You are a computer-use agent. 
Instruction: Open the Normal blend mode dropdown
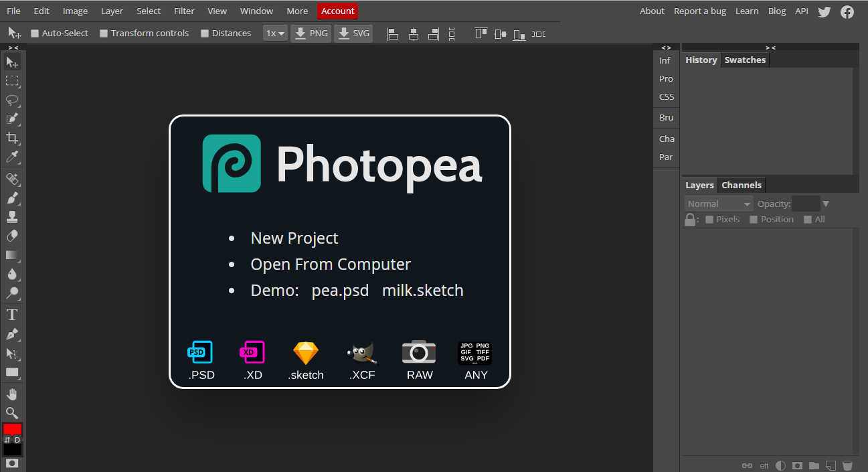coord(719,204)
